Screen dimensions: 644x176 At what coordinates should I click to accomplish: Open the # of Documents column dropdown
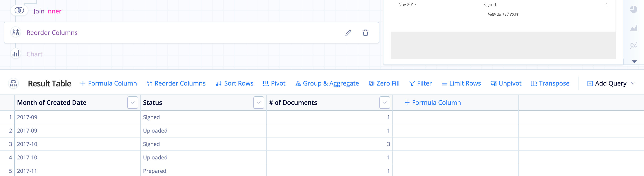[385, 103]
